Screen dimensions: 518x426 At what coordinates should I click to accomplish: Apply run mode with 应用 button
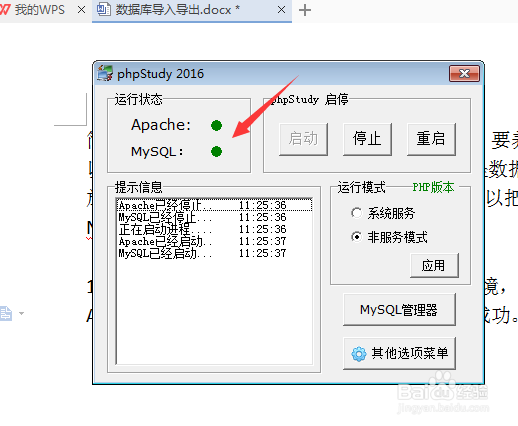(434, 266)
